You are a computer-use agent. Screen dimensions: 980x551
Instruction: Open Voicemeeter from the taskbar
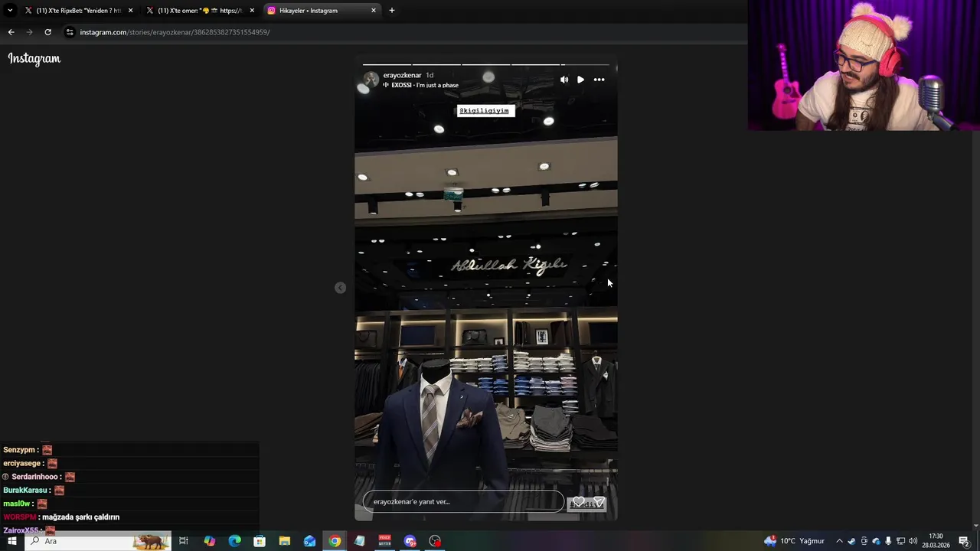pos(384,541)
